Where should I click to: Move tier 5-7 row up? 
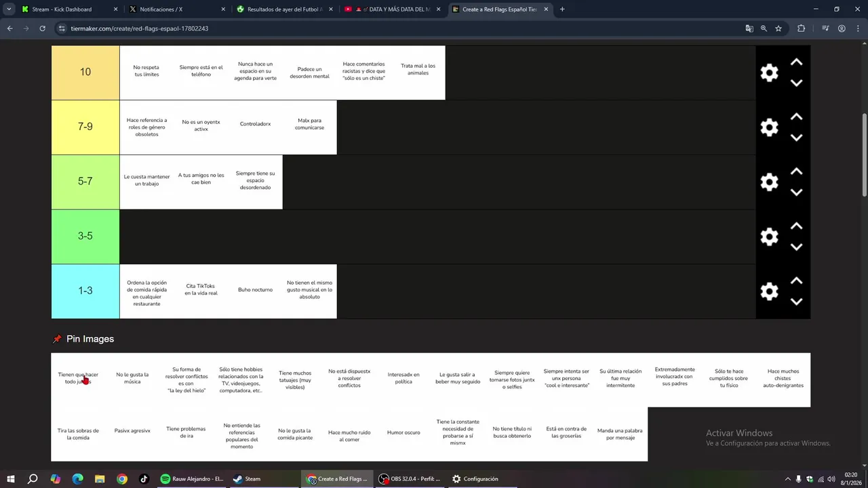point(796,171)
